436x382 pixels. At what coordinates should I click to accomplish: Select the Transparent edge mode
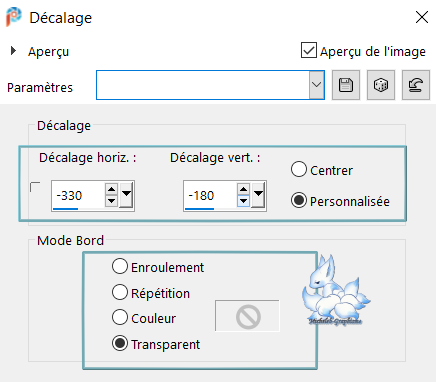tap(120, 343)
